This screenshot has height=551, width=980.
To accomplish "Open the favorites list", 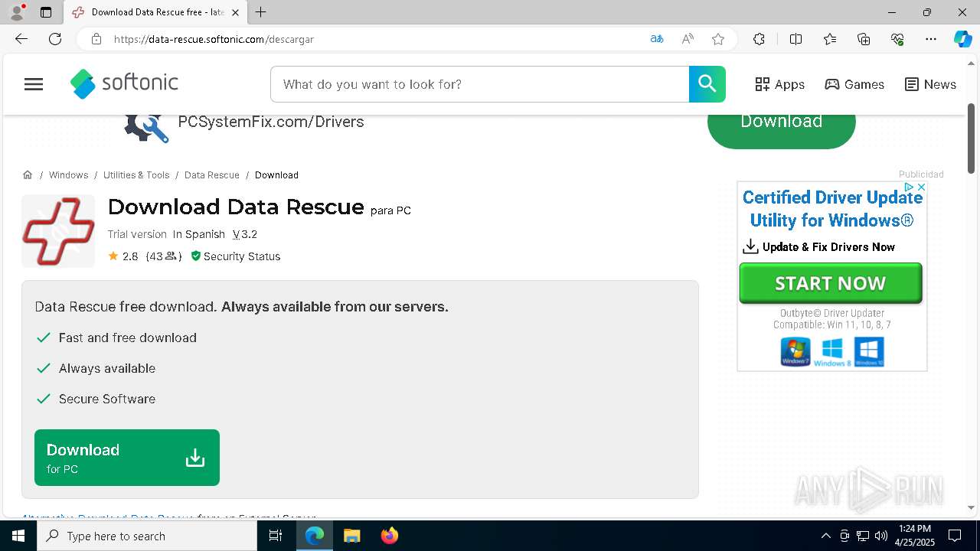I will pyautogui.click(x=830, y=39).
